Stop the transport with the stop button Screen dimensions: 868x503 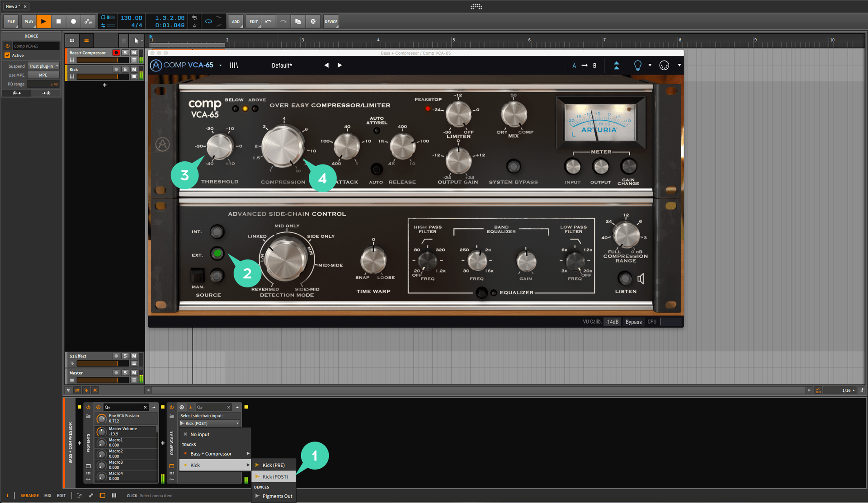[x=58, y=21]
